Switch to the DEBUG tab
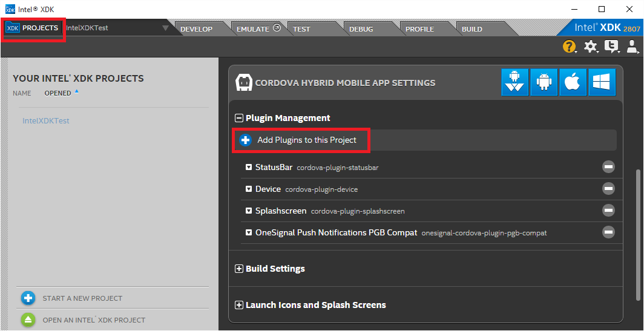This screenshot has height=331, width=644. [x=361, y=29]
